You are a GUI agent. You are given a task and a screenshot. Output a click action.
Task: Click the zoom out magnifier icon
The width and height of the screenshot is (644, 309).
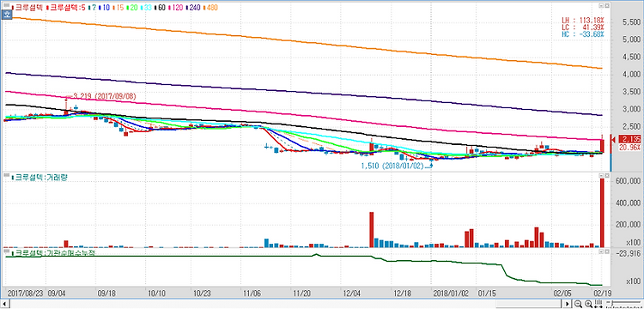tap(578, 304)
